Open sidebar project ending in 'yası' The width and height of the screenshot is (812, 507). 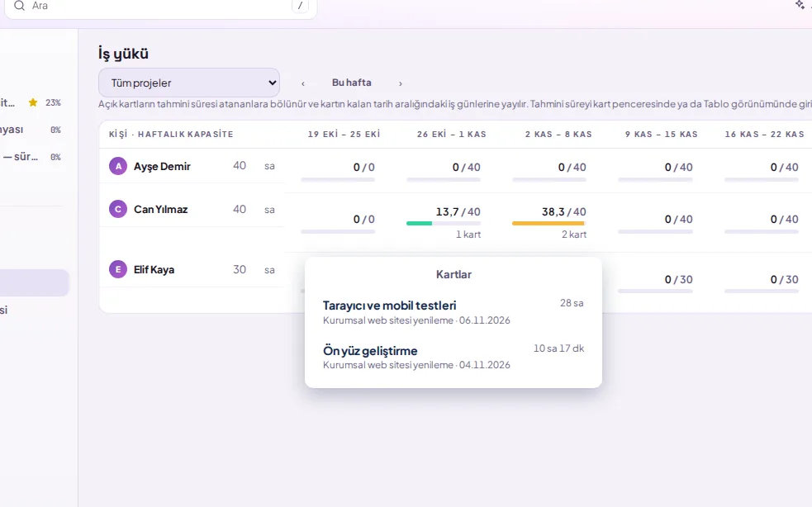tap(31, 130)
